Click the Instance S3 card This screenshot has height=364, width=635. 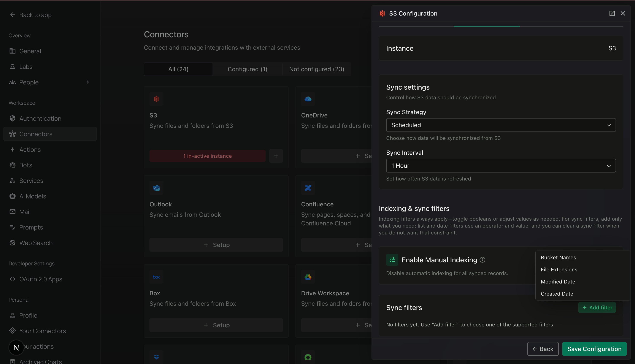[x=501, y=48]
